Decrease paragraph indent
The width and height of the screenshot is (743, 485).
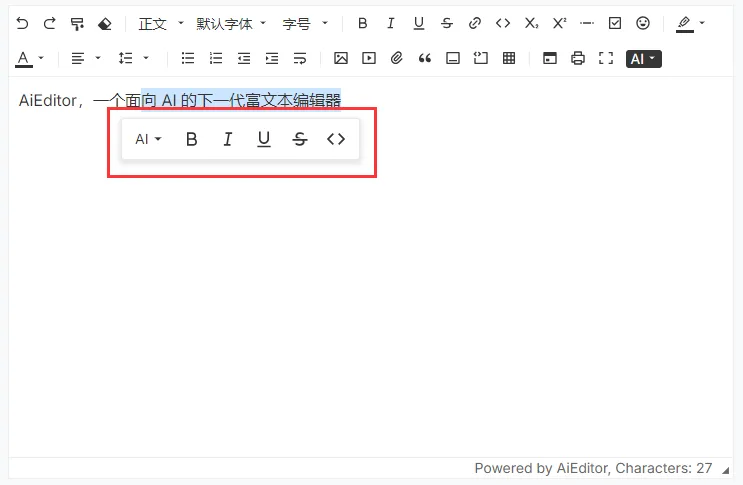(x=244, y=58)
